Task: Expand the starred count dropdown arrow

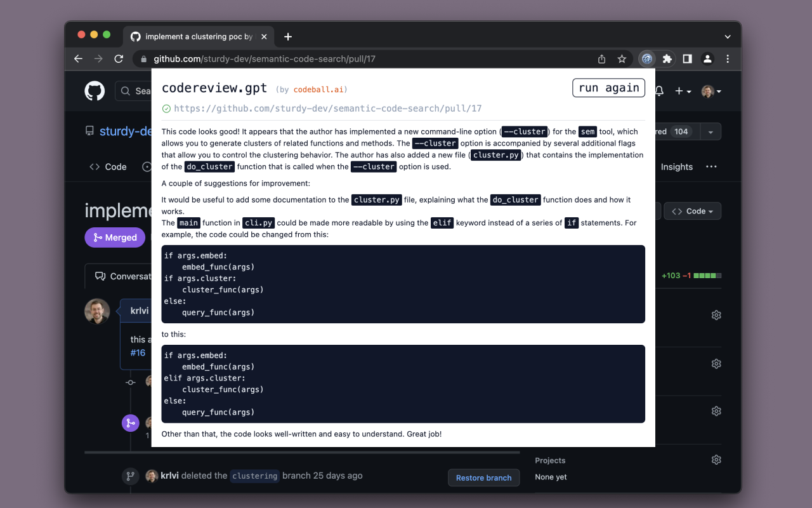Action: click(710, 131)
